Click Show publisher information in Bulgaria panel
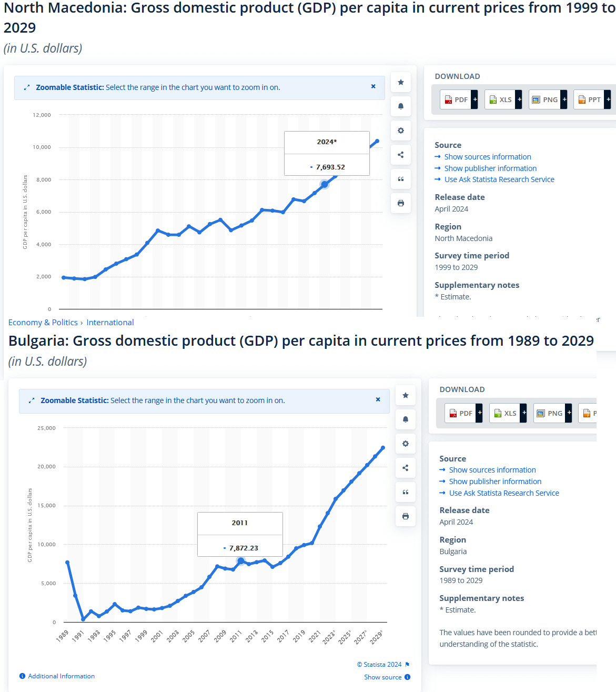The width and height of the screenshot is (616, 692). [x=495, y=482]
